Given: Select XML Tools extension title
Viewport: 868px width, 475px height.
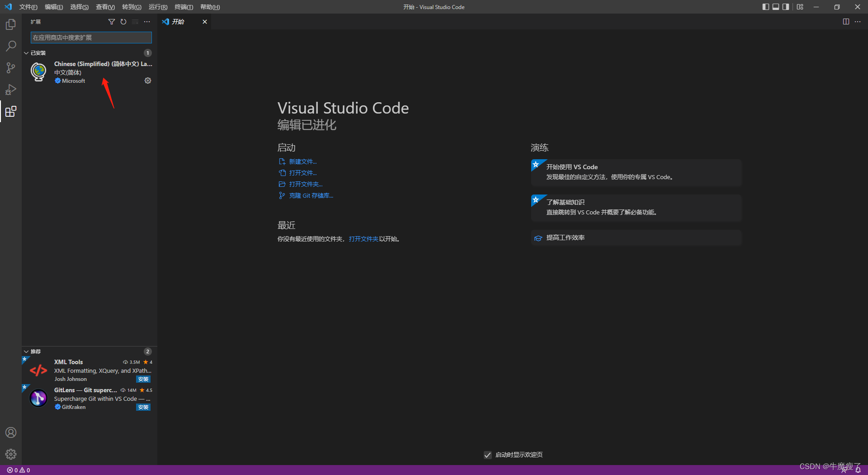Looking at the screenshot, I should [x=69, y=362].
